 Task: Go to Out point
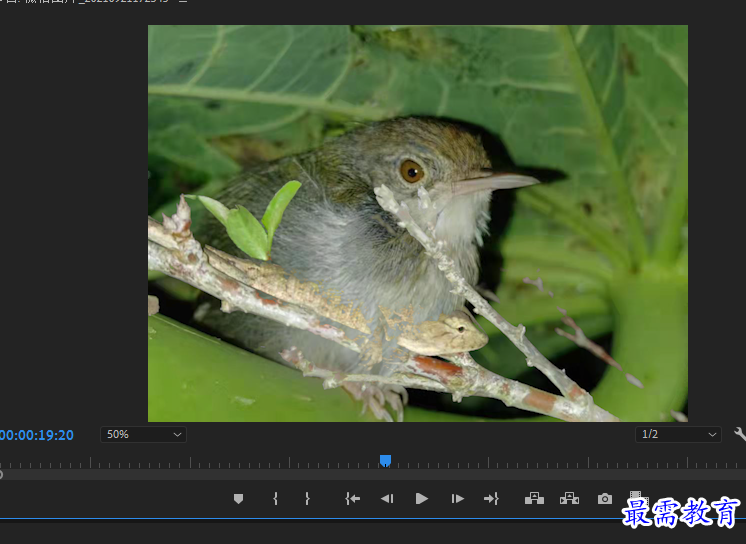pyautogui.click(x=491, y=498)
